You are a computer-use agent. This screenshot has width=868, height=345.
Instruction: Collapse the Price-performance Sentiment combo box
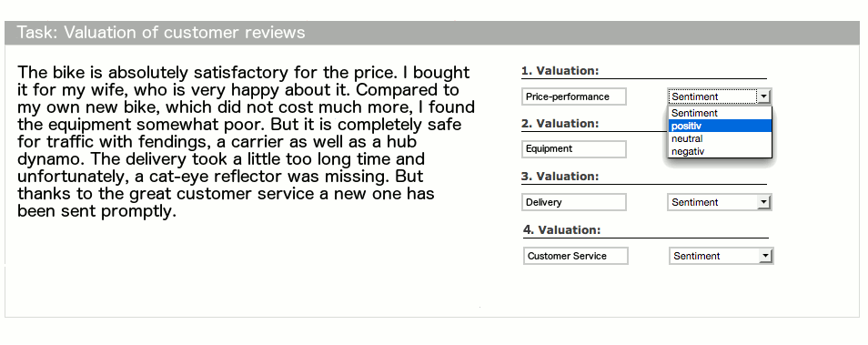(x=719, y=96)
